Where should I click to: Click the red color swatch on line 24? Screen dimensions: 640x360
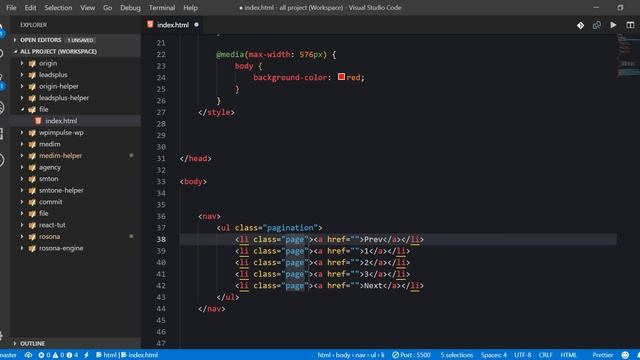coord(341,77)
